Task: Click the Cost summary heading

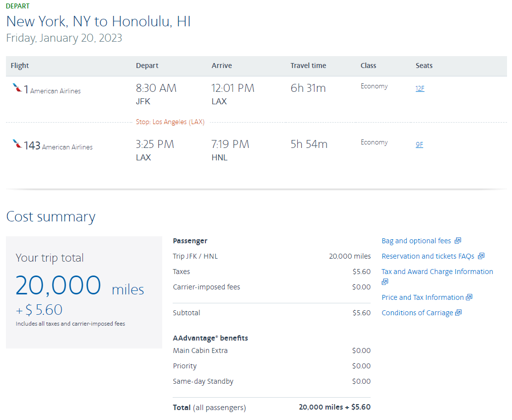Action: (51, 216)
